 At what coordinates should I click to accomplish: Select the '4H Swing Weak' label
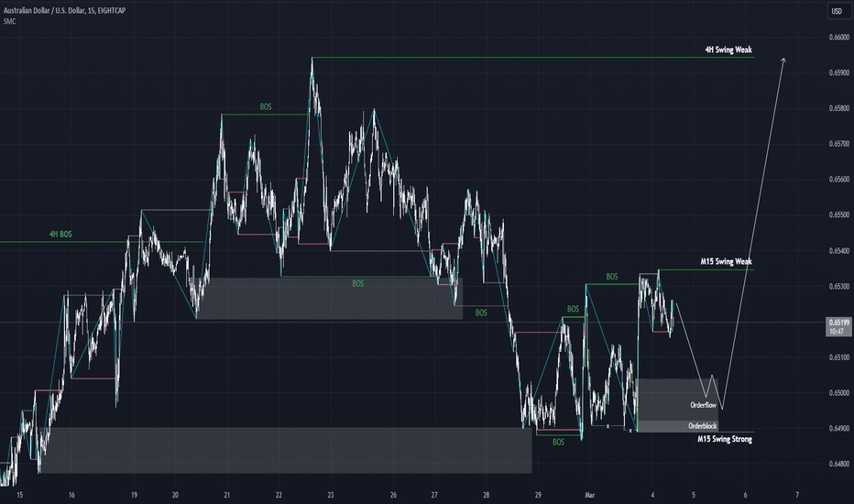(728, 49)
